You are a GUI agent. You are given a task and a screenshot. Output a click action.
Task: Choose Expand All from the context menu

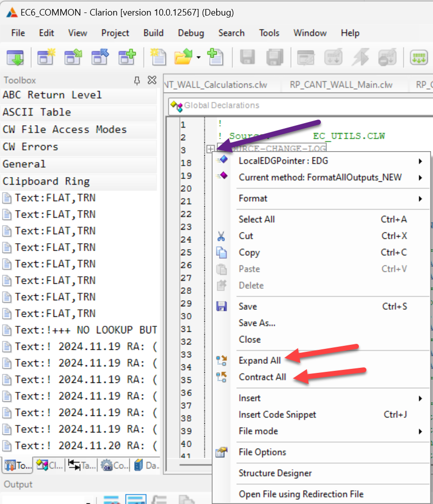pyautogui.click(x=259, y=360)
